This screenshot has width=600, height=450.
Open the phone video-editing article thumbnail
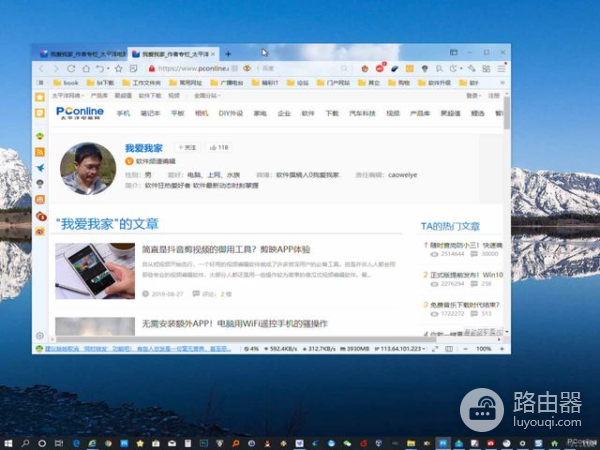(95, 271)
